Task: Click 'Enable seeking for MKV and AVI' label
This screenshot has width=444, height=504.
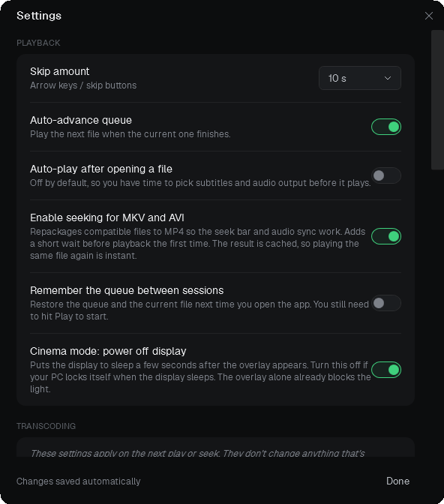Action: [107, 217]
